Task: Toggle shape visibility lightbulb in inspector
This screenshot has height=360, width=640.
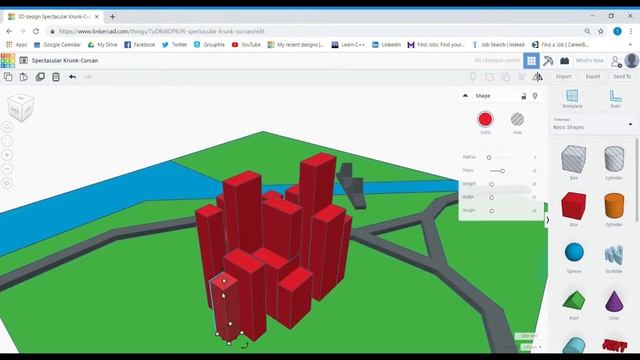Action: click(x=535, y=96)
